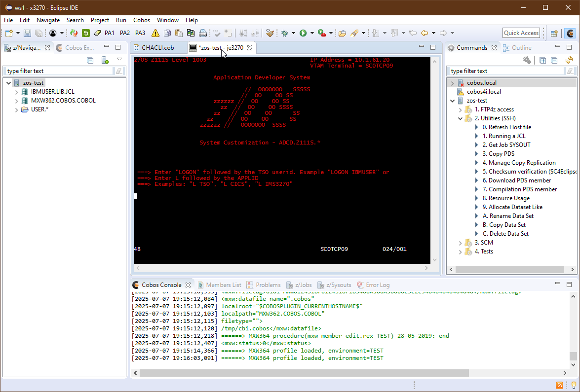Click the Cobos Console horizontal scrollbar
The height and width of the screenshot is (392, 580).
pos(304,373)
